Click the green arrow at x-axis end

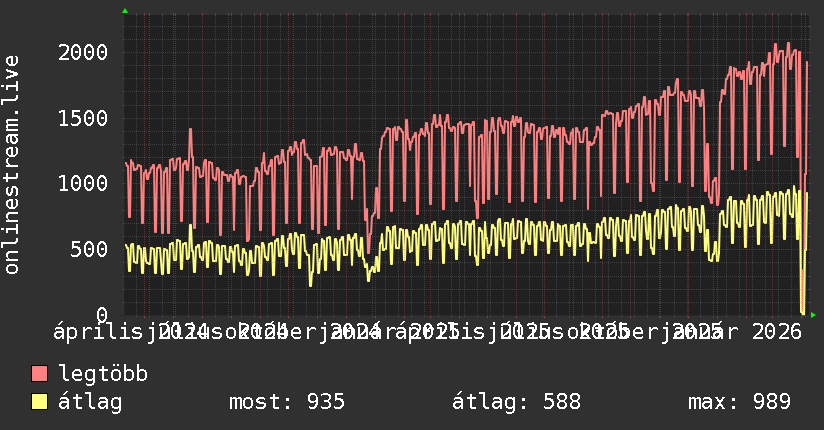pyautogui.click(x=813, y=315)
